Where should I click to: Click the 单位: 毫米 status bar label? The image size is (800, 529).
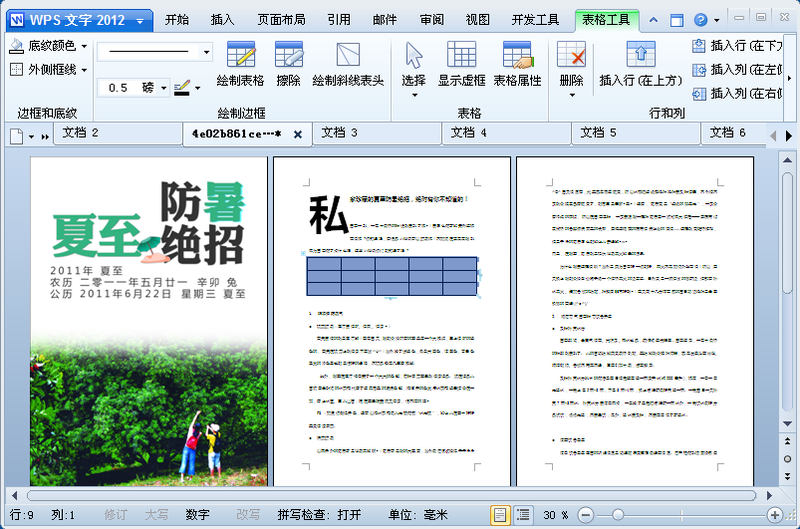click(x=417, y=514)
